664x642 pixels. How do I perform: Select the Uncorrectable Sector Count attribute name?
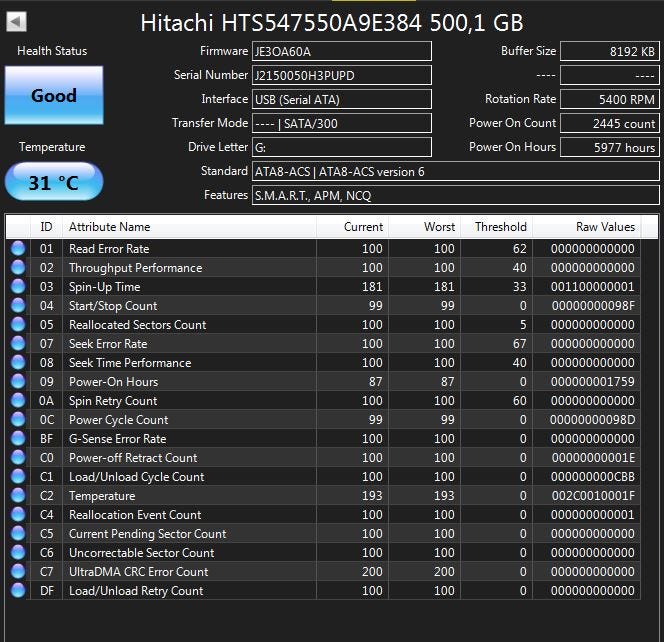pyautogui.click(x=141, y=553)
